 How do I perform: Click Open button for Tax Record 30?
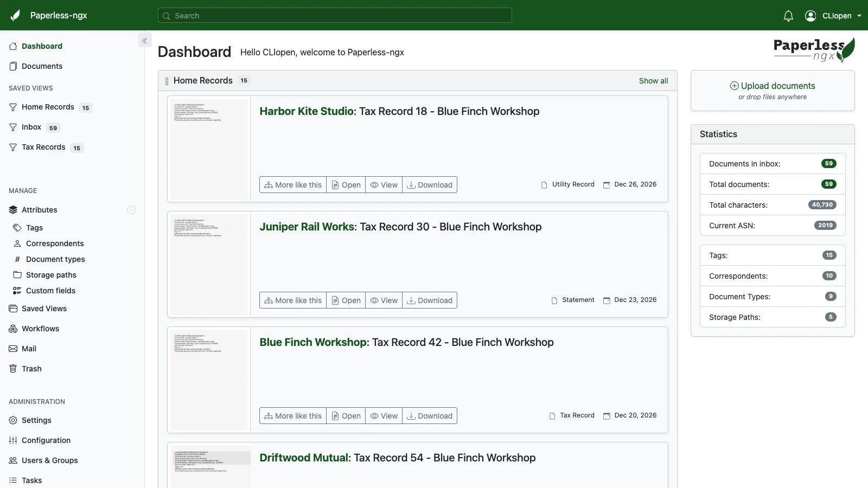click(x=346, y=300)
